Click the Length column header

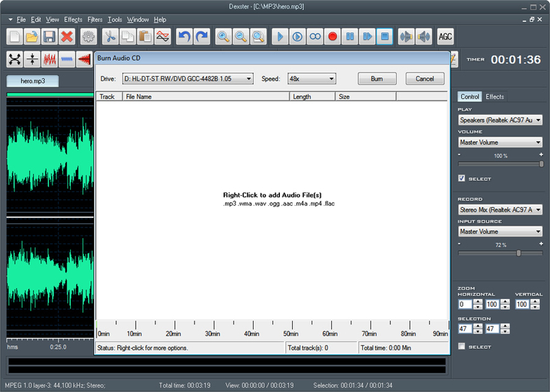pyautogui.click(x=312, y=96)
